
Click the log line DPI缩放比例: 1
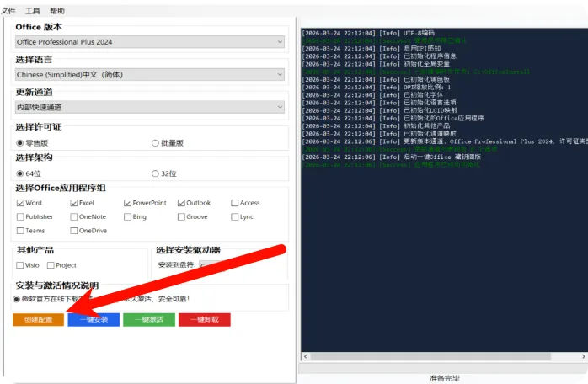click(x=376, y=88)
